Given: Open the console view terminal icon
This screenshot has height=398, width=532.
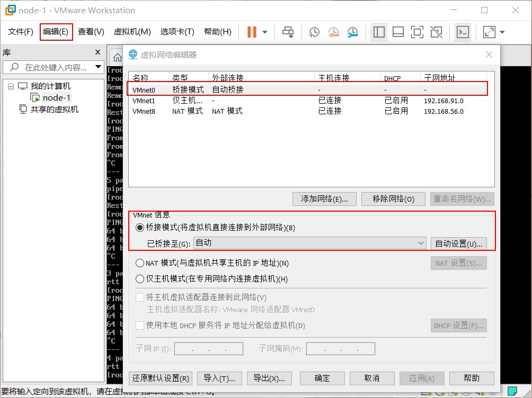Looking at the screenshot, I should coord(463,32).
